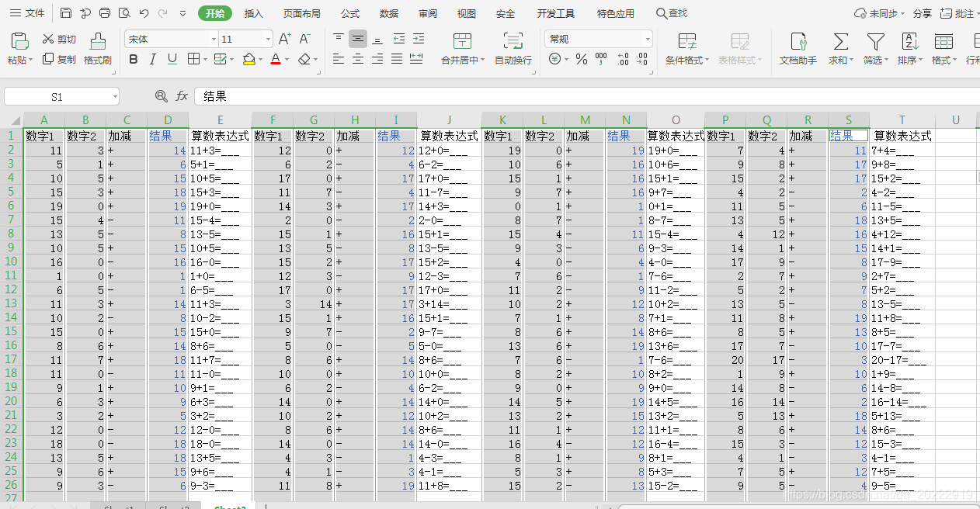Click the 查找 search button
The width and height of the screenshot is (980, 509).
pos(672,13)
